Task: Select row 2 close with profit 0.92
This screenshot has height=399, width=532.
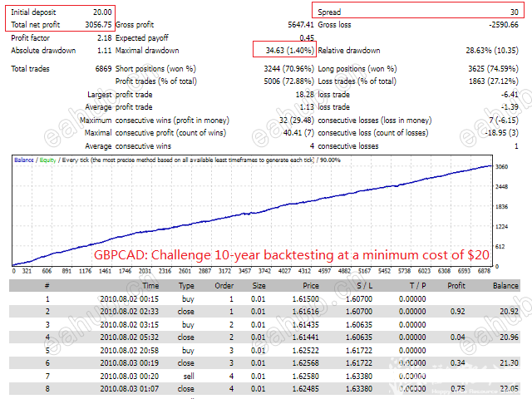Action: 264,312
